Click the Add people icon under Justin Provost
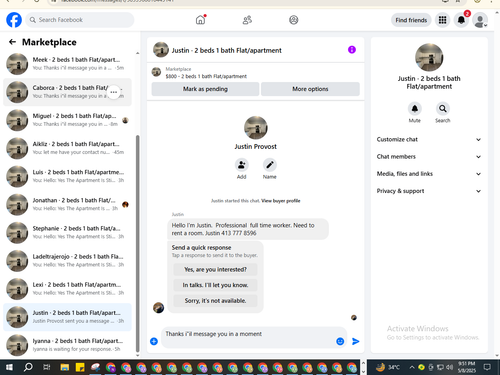Viewport: 500px width, 375px height. click(x=241, y=165)
